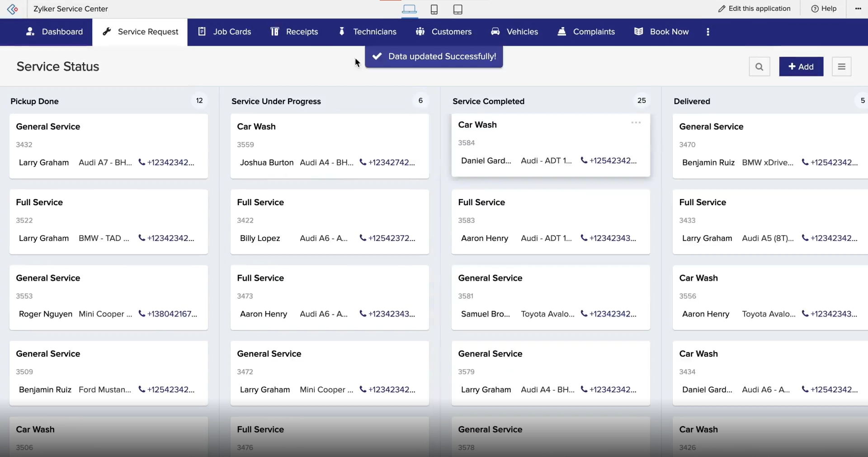The width and height of the screenshot is (868, 457).
Task: Click the wrench icon on Service Request
Action: (x=107, y=31)
